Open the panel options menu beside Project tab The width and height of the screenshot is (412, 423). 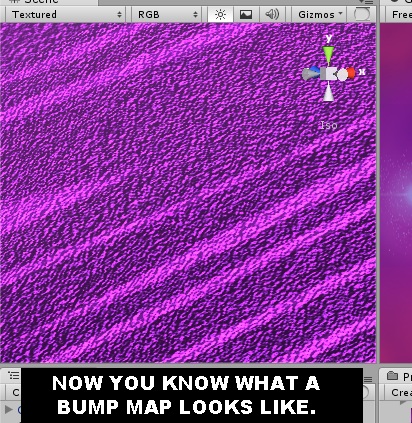click(368, 379)
